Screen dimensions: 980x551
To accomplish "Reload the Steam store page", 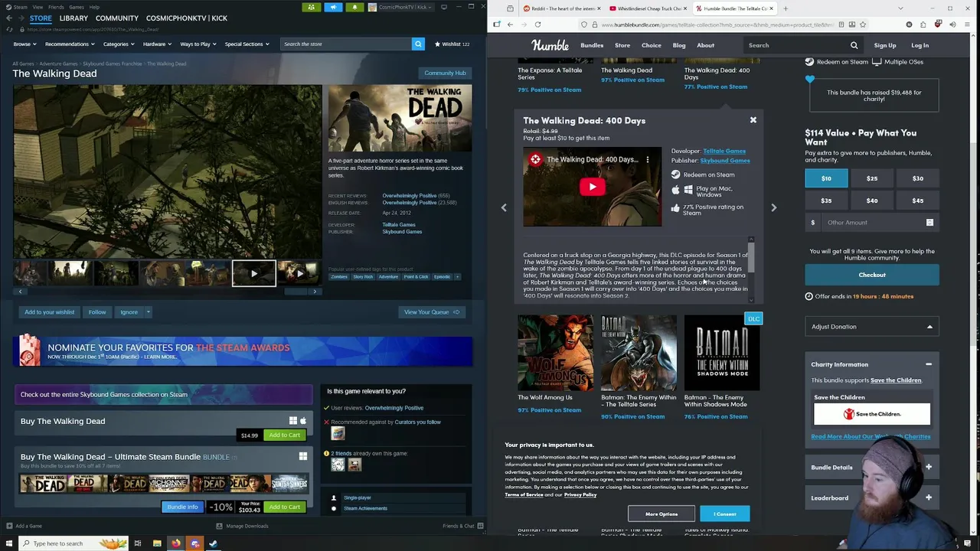I will pos(9,29).
